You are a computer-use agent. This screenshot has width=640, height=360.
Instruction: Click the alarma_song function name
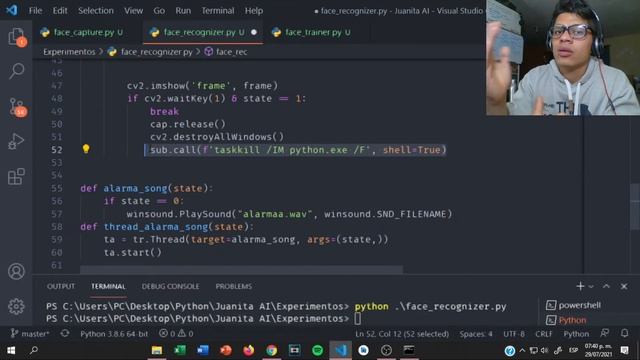click(x=136, y=188)
